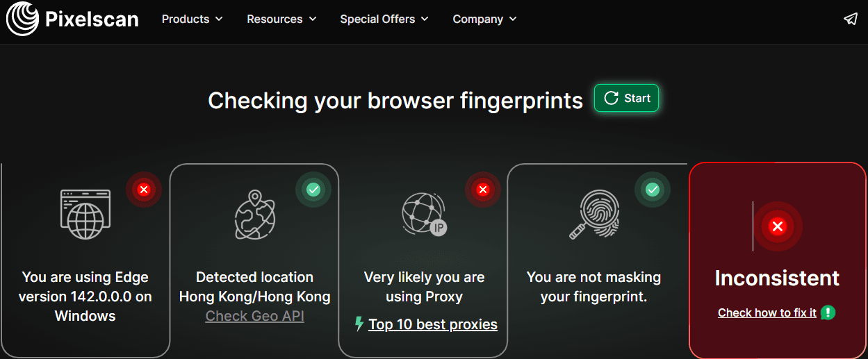This screenshot has width=868, height=359.
Task: Click the fingerprint magnifier icon
Action: [x=593, y=215]
